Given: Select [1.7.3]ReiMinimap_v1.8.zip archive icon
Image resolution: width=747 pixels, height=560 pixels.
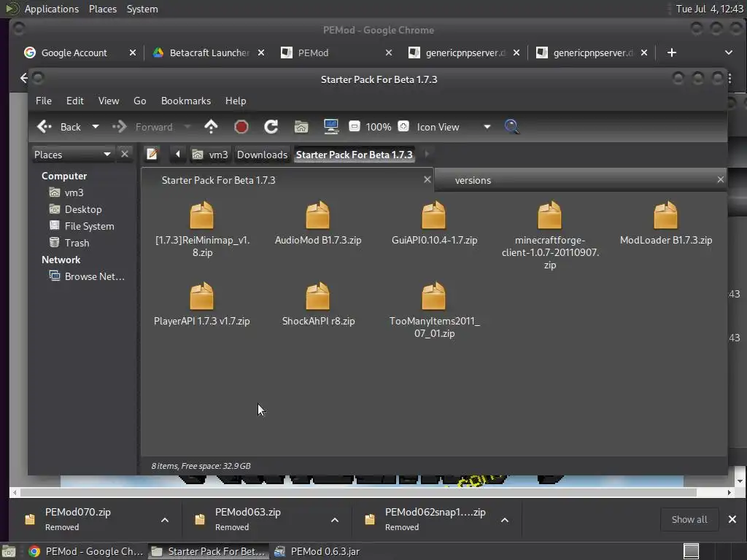Looking at the screenshot, I should [201, 215].
